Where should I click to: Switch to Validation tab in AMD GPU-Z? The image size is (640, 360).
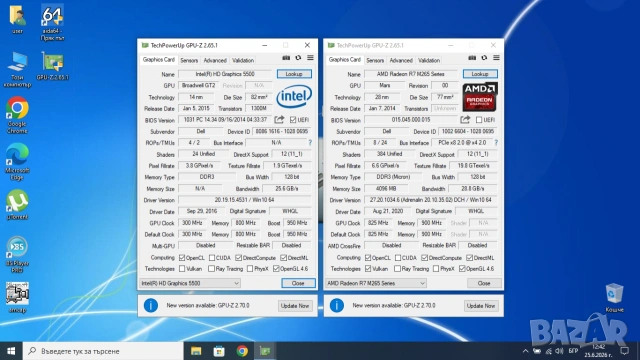(x=429, y=60)
